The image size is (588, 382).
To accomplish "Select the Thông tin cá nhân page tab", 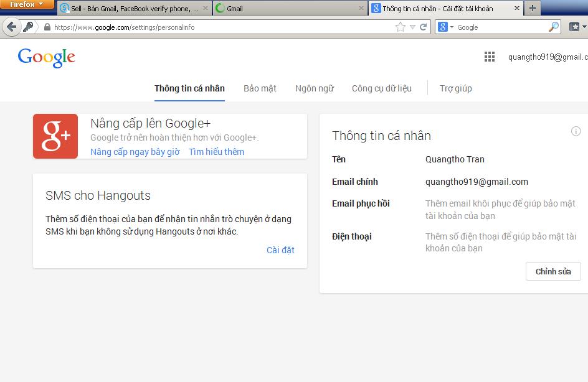I will click(189, 88).
